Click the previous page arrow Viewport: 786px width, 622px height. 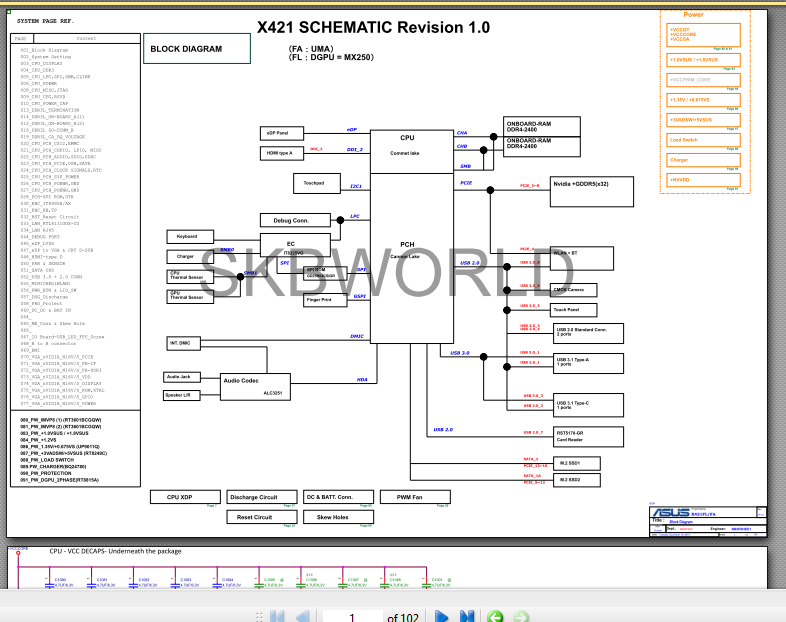(303, 617)
